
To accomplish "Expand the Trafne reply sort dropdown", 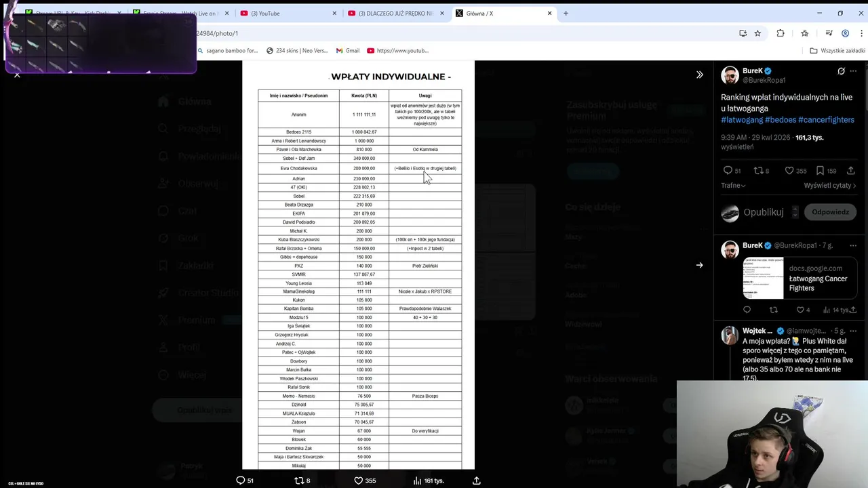I will (x=733, y=185).
